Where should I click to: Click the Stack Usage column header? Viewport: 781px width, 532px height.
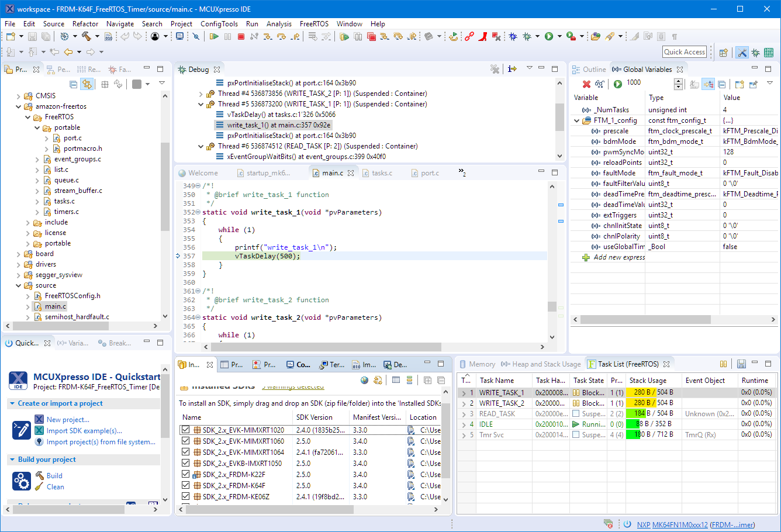click(648, 381)
